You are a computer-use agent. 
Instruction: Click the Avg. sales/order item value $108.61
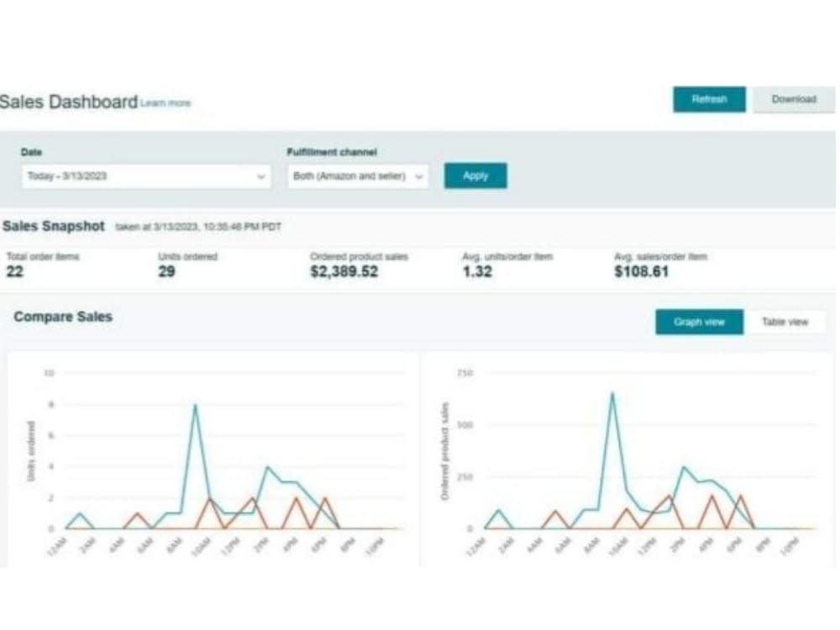641,271
